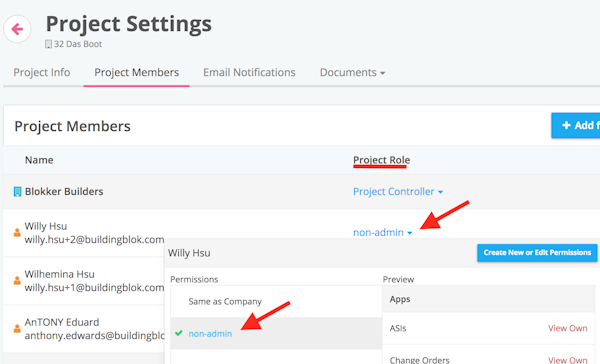
Task: Open the Project Info tab
Action: (42, 72)
